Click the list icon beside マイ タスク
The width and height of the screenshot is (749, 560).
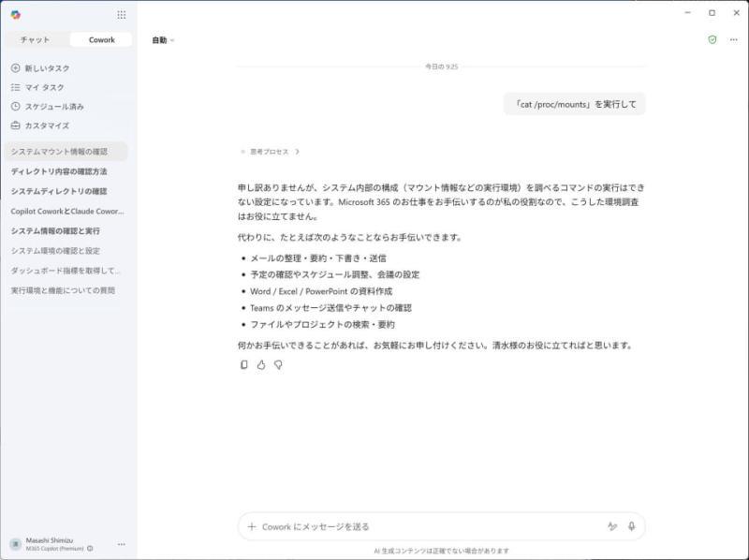pos(15,87)
